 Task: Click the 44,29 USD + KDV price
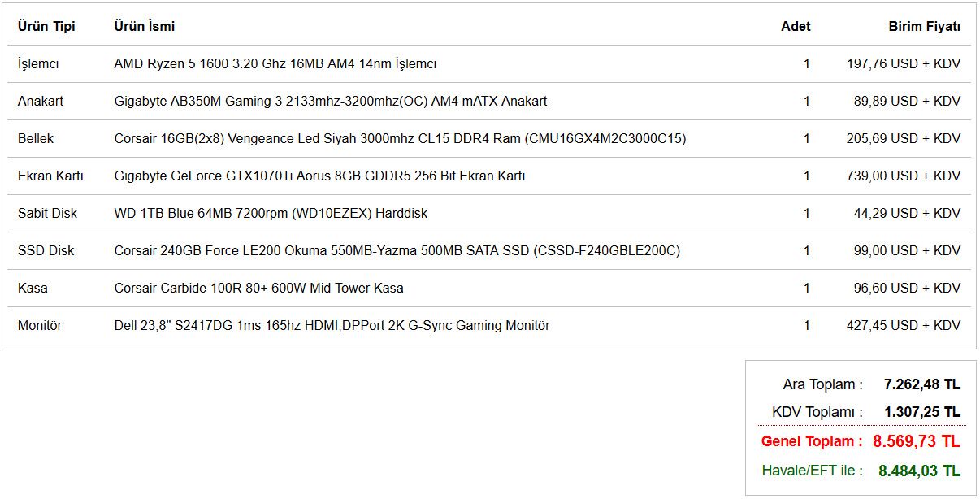click(908, 213)
